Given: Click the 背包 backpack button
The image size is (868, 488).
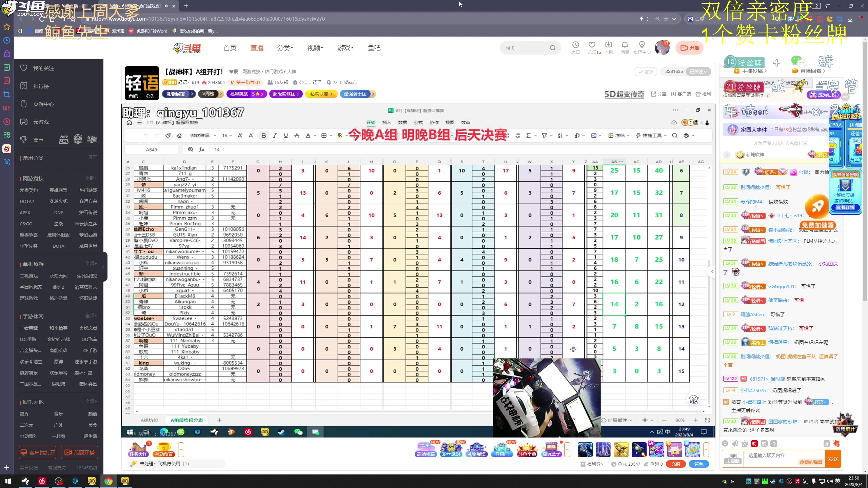Looking at the screenshot, I should click(x=699, y=464).
